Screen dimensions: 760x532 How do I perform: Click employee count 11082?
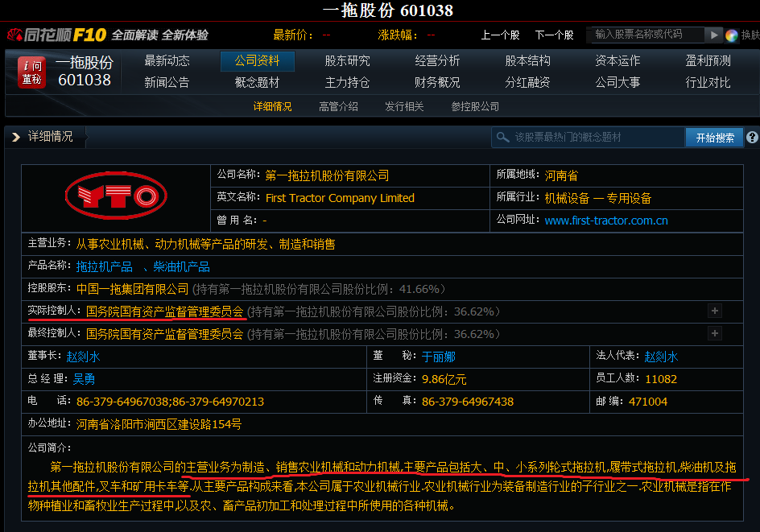click(x=661, y=379)
